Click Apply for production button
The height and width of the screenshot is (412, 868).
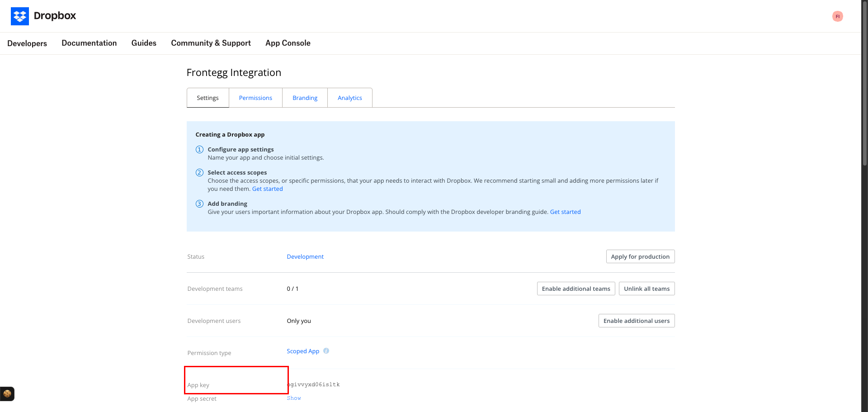[640, 256]
